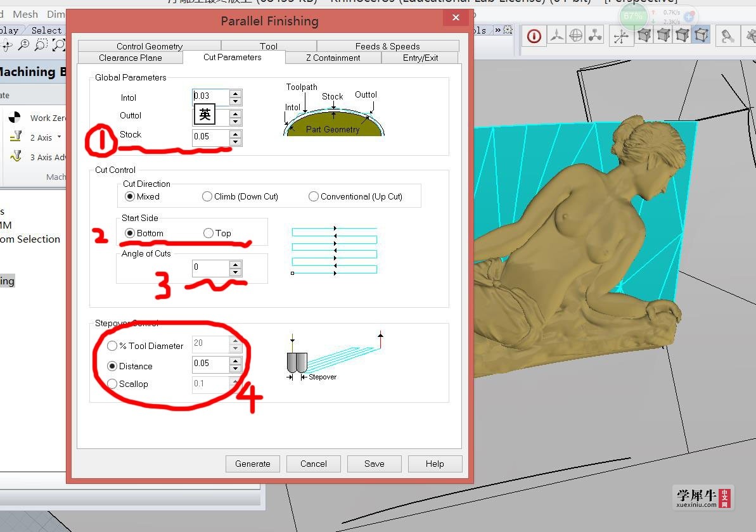Open the 2 Axis dropdown arrow

point(60,137)
